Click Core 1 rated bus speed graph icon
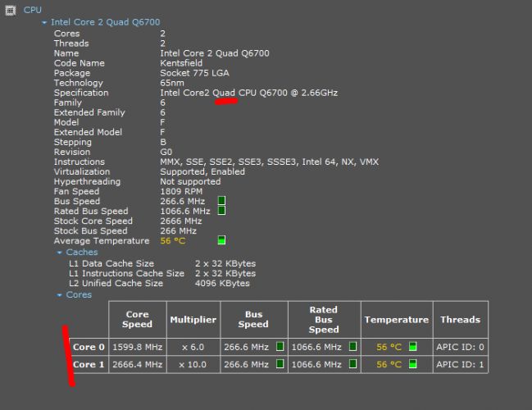 coord(352,364)
